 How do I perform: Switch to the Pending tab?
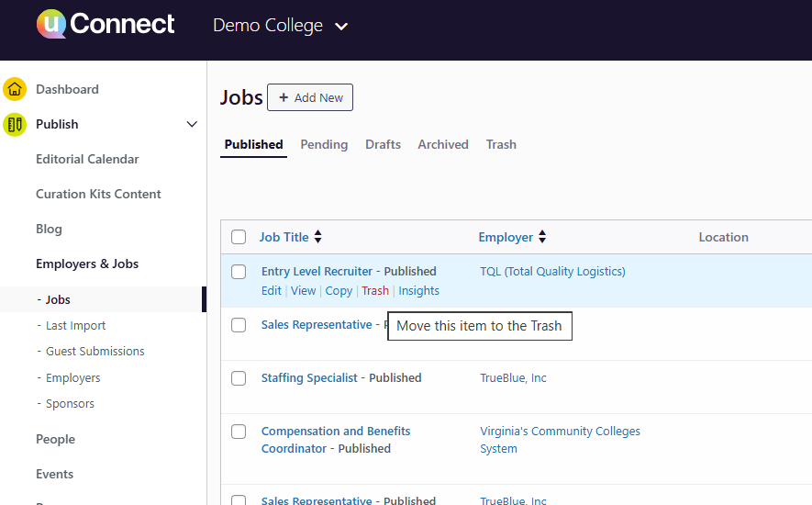pyautogui.click(x=324, y=144)
